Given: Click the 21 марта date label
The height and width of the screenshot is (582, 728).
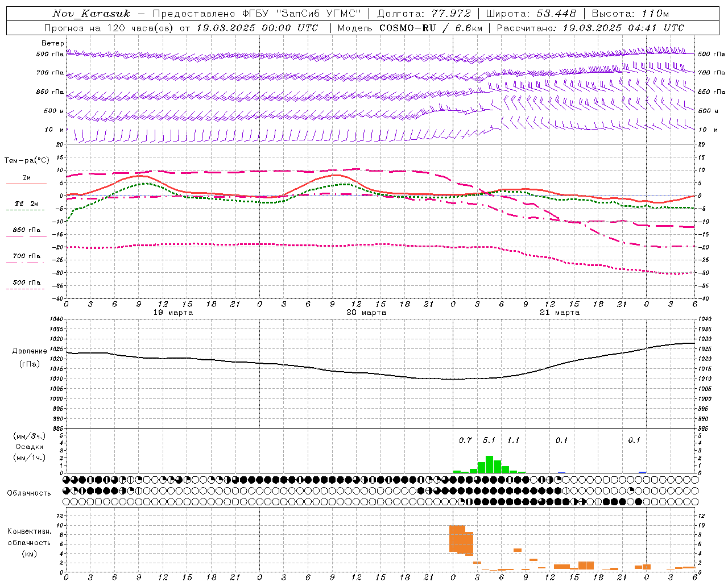Looking at the screenshot, I should [560, 313].
